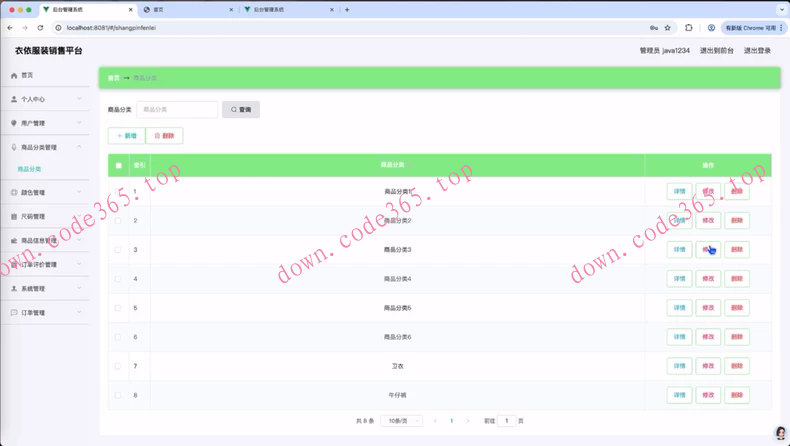Click 删除 for row 牛仔裤
Screen dimensions: 790x446
click(x=737, y=395)
